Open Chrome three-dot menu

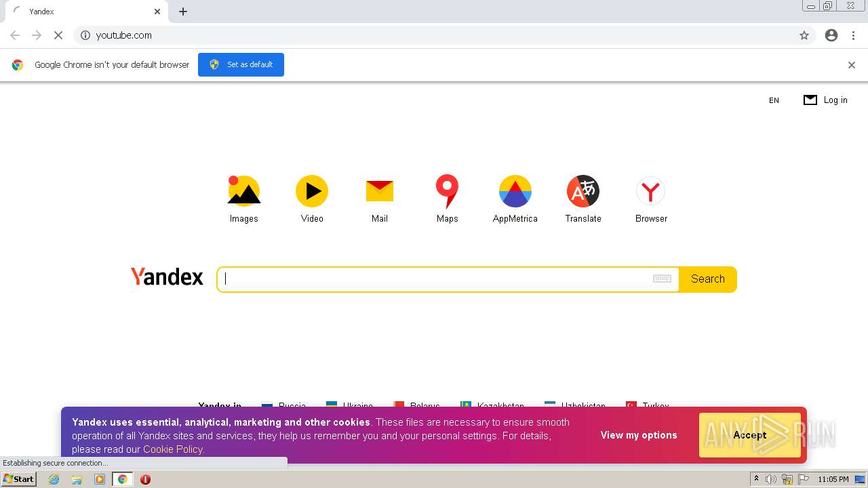pyautogui.click(x=853, y=35)
